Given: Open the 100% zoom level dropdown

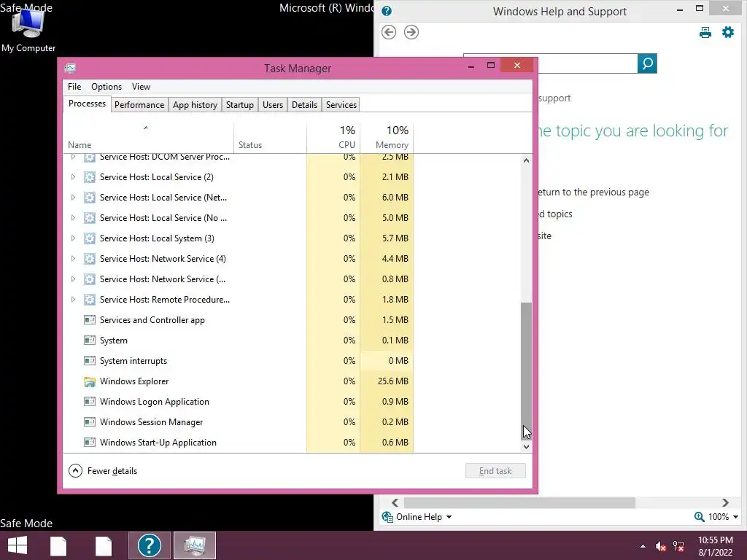Looking at the screenshot, I should click(735, 517).
